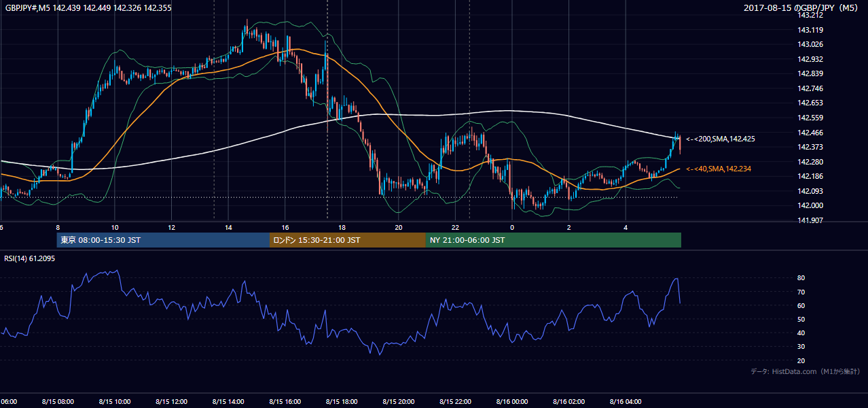Click price axis label 142.653
This screenshot has width=868, height=408.
pyautogui.click(x=810, y=103)
